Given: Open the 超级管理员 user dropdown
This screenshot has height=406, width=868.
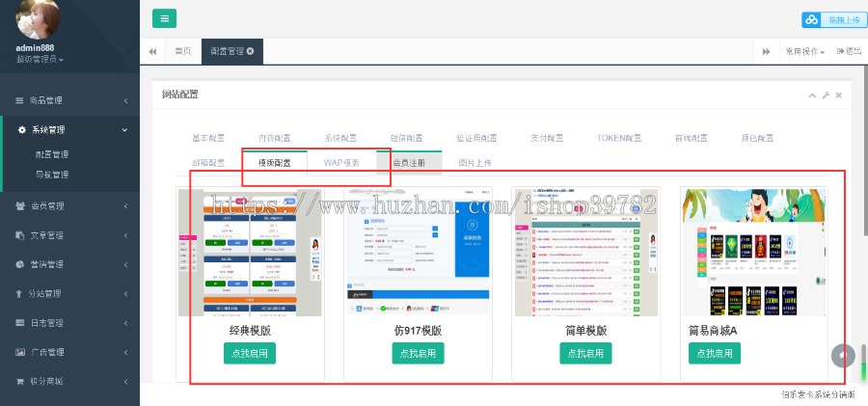Looking at the screenshot, I should [40, 59].
